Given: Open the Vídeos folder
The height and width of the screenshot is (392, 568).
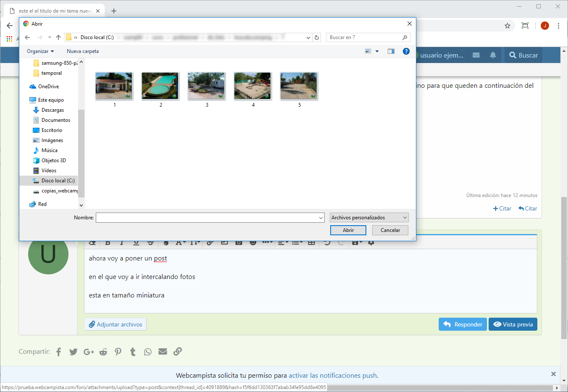Looking at the screenshot, I should [x=45, y=171].
